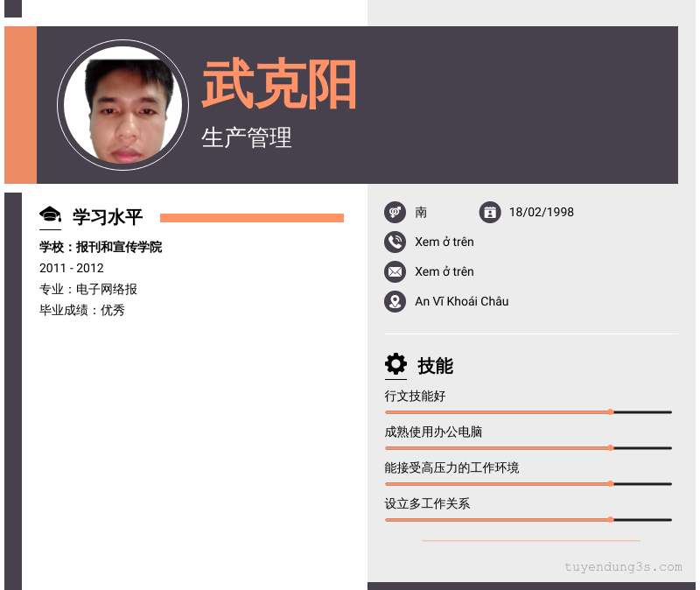Click the skill label 能接受高压力的工作环境
Screen dimensions: 700x590
(x=451, y=468)
